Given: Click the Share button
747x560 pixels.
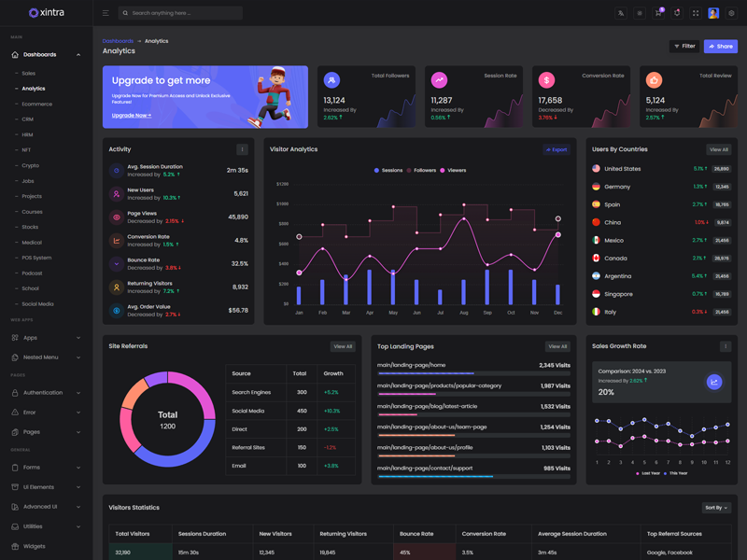Looking at the screenshot, I should (720, 46).
